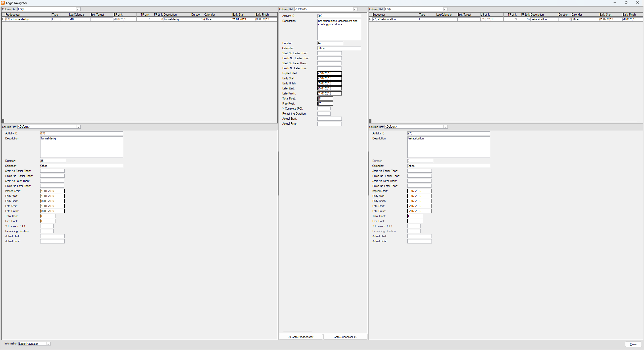The height and width of the screenshot is (350, 644).
Task: Click the LS Link column header
Action: (x=492, y=15)
